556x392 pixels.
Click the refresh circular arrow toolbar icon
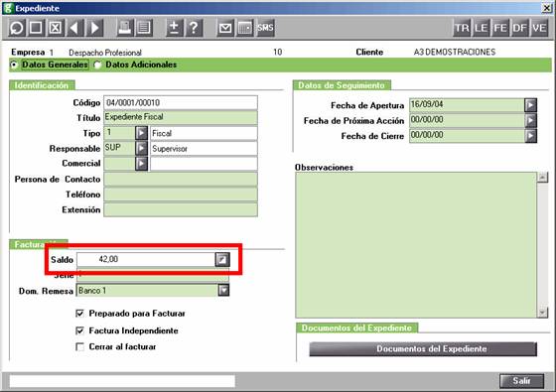pyautogui.click(x=17, y=28)
